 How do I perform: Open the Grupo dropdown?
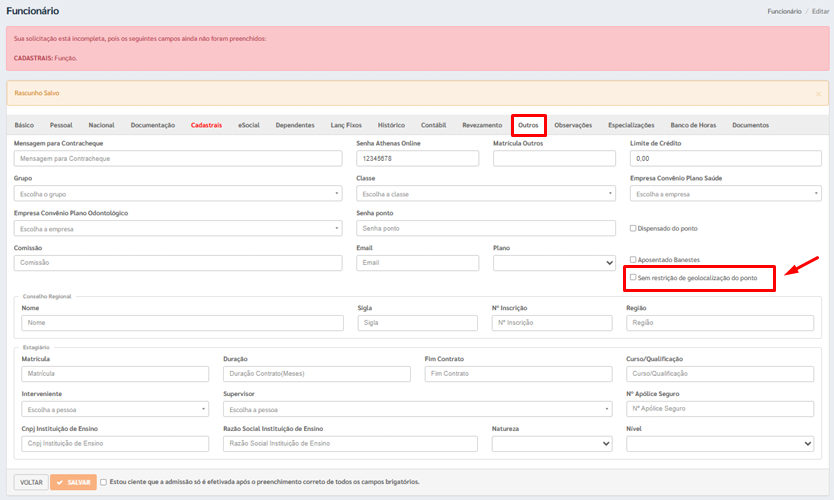tap(178, 194)
